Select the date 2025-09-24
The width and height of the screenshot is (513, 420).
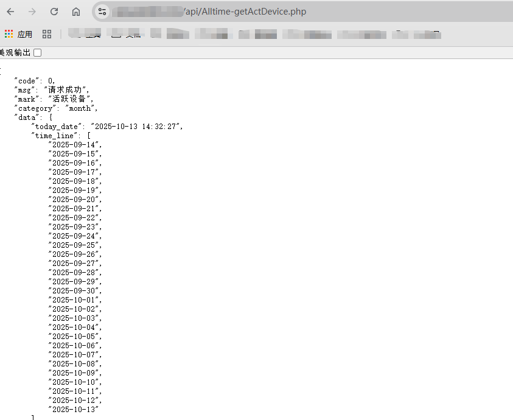73,236
